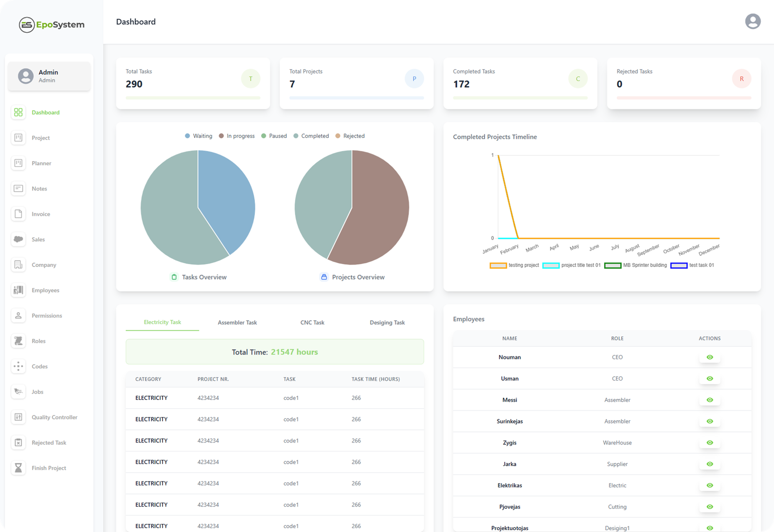Screen dimensions: 774x532
Task: Switch to the Assembler Task tab
Action: click(237, 323)
